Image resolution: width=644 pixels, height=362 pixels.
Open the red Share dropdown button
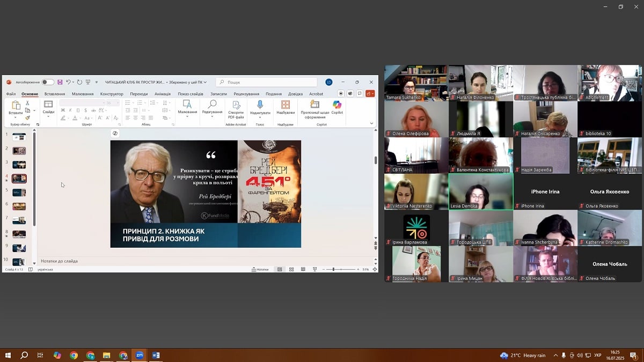[x=370, y=93]
